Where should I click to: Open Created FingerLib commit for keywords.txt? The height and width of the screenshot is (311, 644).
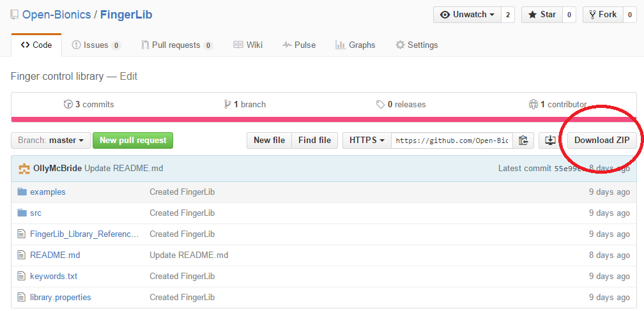tap(182, 276)
